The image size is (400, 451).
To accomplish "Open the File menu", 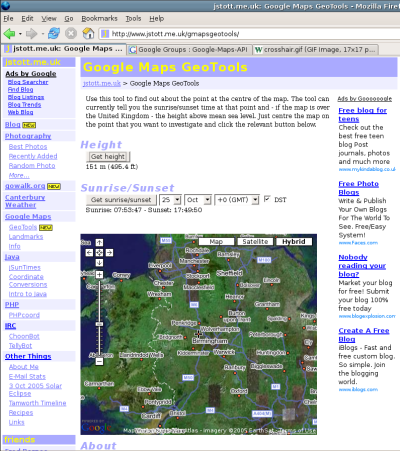I will click(8, 18).
